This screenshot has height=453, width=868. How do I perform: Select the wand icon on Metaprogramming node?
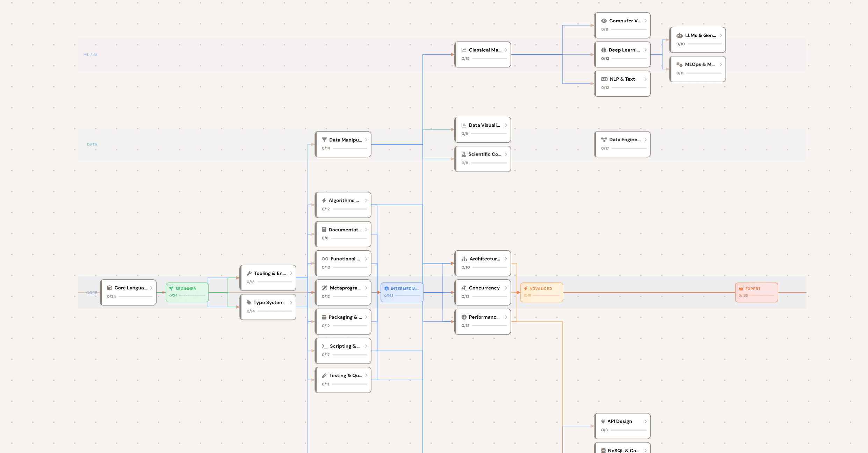(324, 288)
